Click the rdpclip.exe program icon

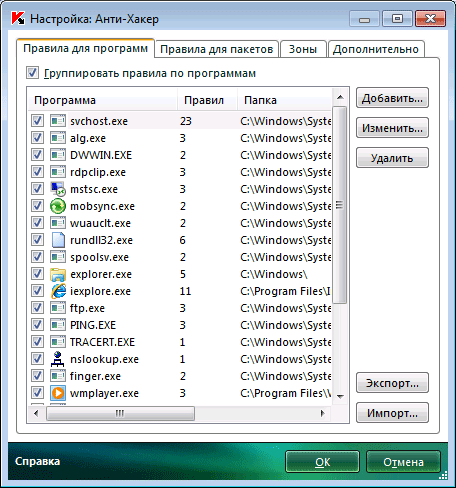tap(58, 172)
